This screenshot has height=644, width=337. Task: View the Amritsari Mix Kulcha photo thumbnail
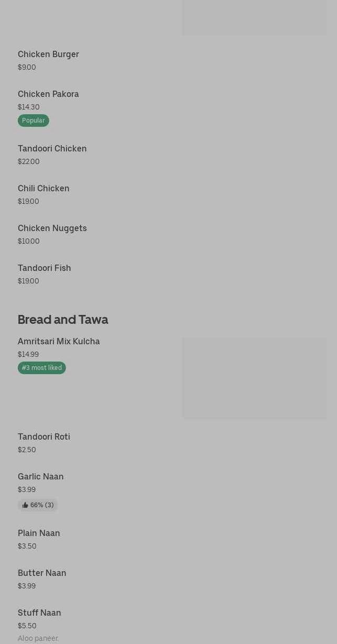click(254, 378)
